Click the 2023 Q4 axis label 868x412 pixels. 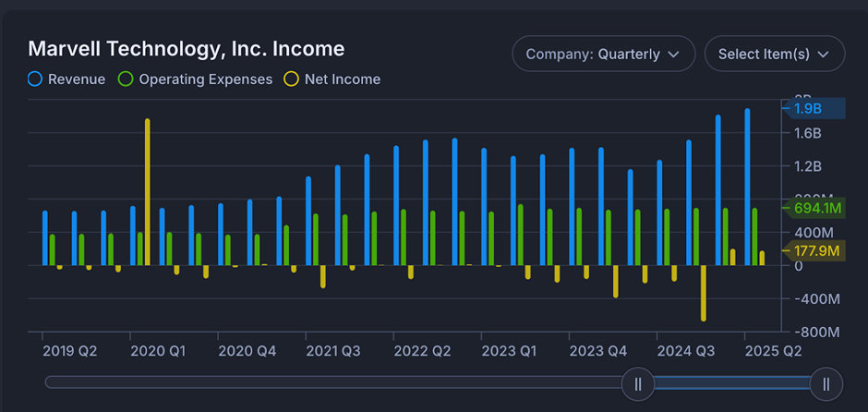click(597, 351)
